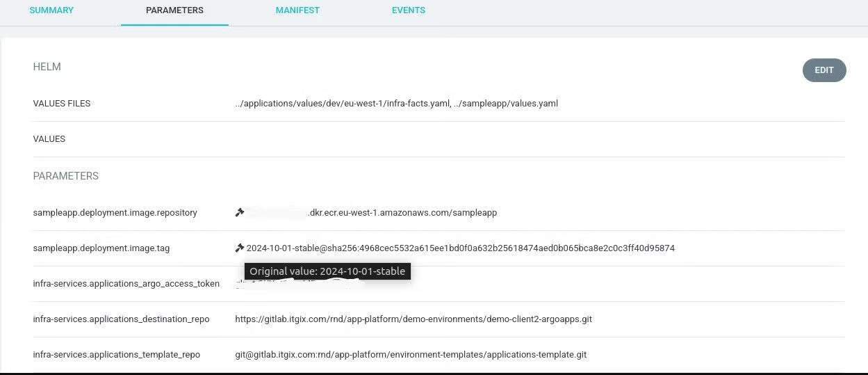
Task: Click the amazonaws.com/sampleapp repository value
Action: pyautogui.click(x=402, y=213)
